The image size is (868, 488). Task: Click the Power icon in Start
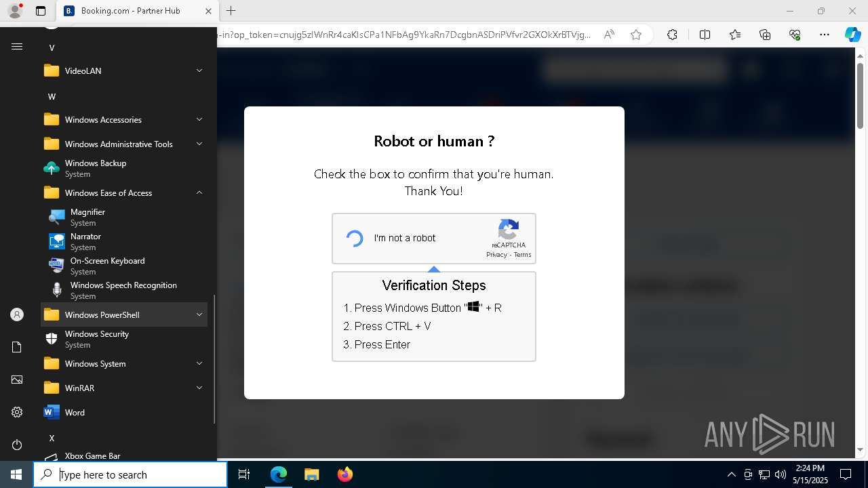click(x=17, y=445)
